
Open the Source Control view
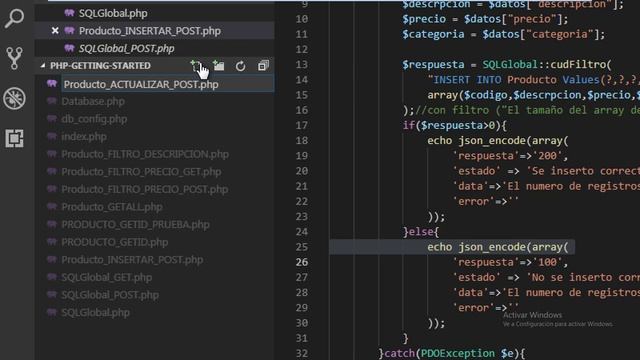pos(14,58)
